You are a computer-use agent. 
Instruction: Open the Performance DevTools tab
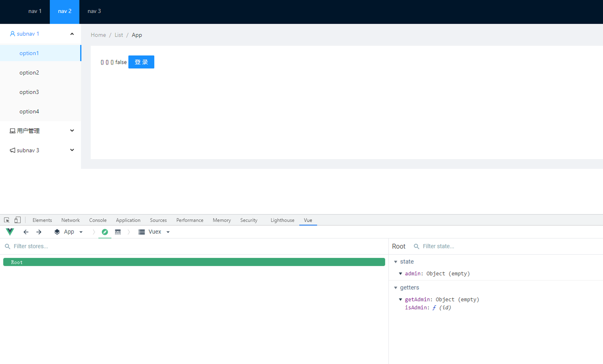[190, 220]
